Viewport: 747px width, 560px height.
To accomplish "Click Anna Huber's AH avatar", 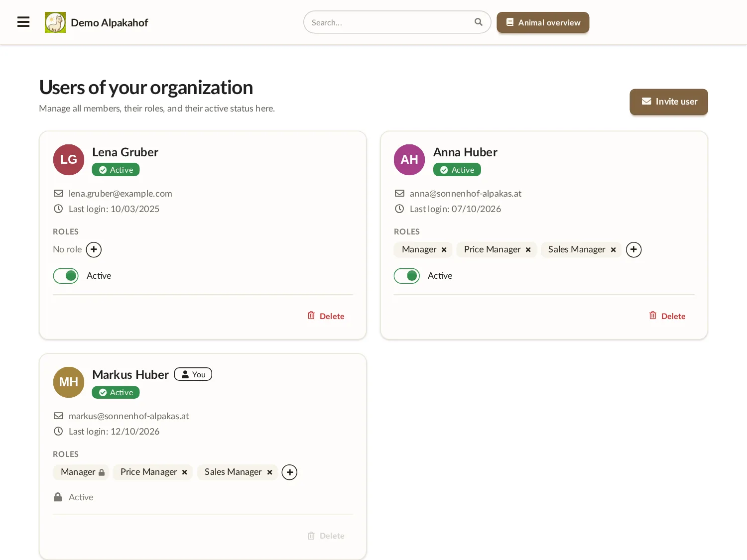I will pyautogui.click(x=409, y=160).
